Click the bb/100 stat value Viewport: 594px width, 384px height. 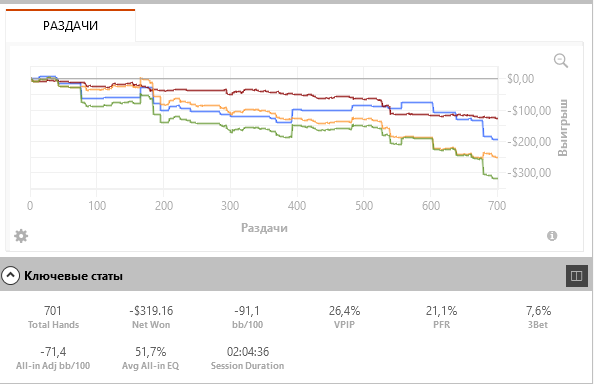point(247,311)
